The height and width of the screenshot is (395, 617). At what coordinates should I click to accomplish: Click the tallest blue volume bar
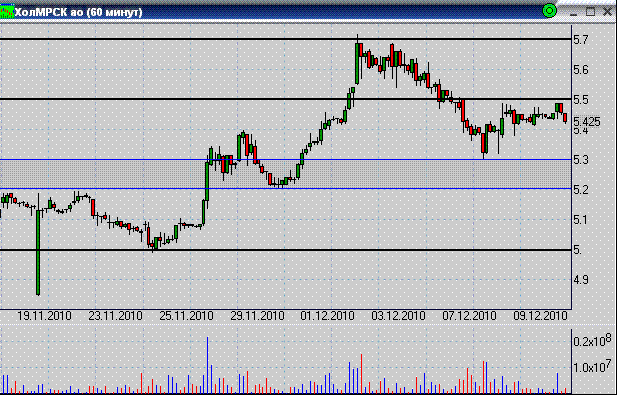208,365
